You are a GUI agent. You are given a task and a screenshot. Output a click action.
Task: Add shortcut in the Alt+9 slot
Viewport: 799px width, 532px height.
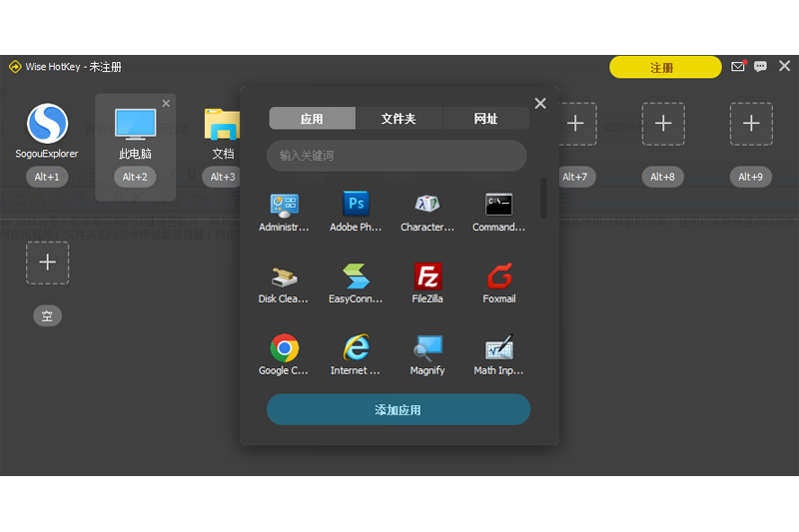[x=751, y=124]
